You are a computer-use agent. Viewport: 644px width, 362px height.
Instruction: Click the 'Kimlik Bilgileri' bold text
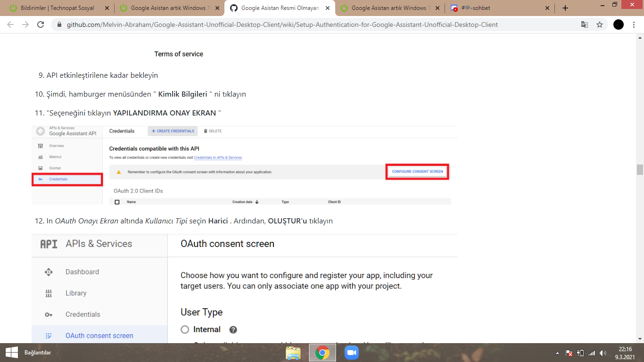click(x=183, y=94)
